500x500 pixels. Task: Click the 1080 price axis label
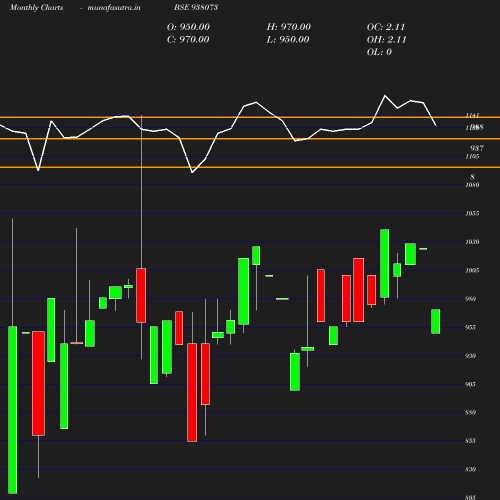point(472,185)
